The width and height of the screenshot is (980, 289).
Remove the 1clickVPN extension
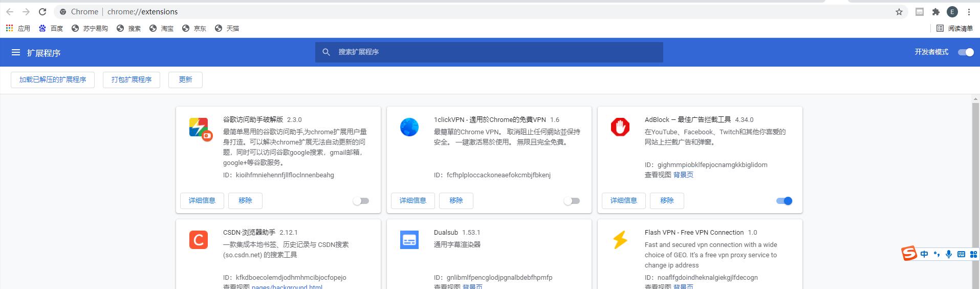point(456,200)
